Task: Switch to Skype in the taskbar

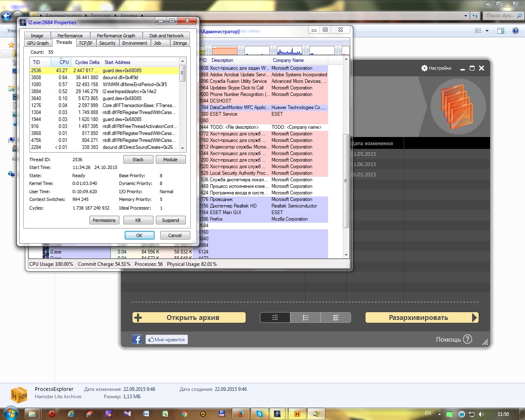Action: 260,414
